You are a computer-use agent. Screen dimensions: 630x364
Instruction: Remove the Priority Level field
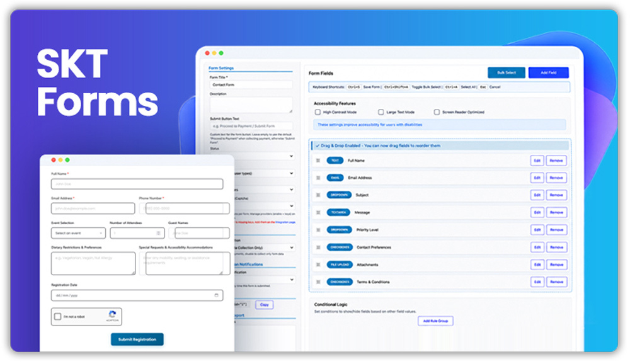pyautogui.click(x=556, y=230)
